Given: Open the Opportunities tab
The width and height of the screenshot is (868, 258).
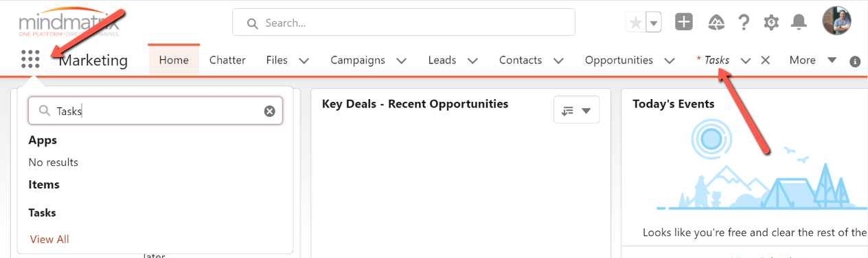Looking at the screenshot, I should (x=619, y=60).
